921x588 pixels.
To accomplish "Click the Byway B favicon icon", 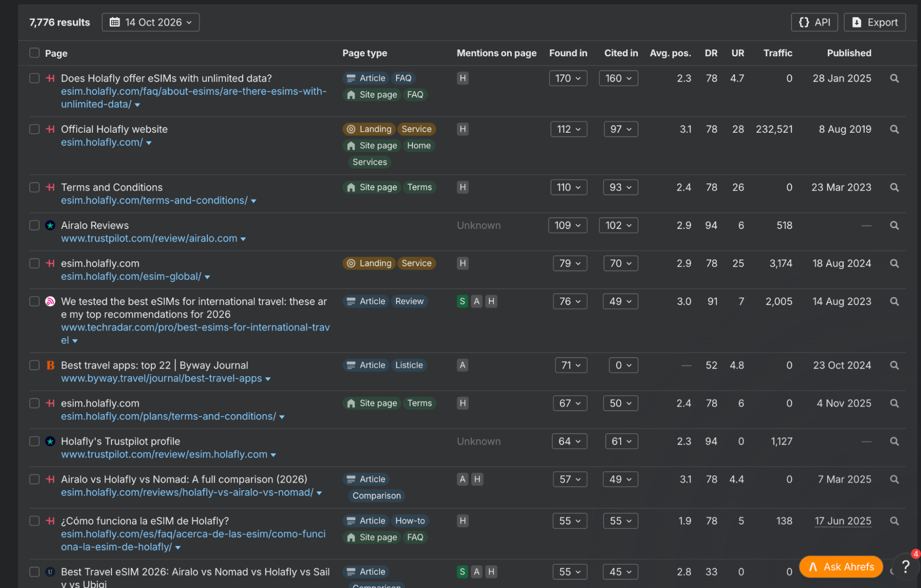I will 50,365.
